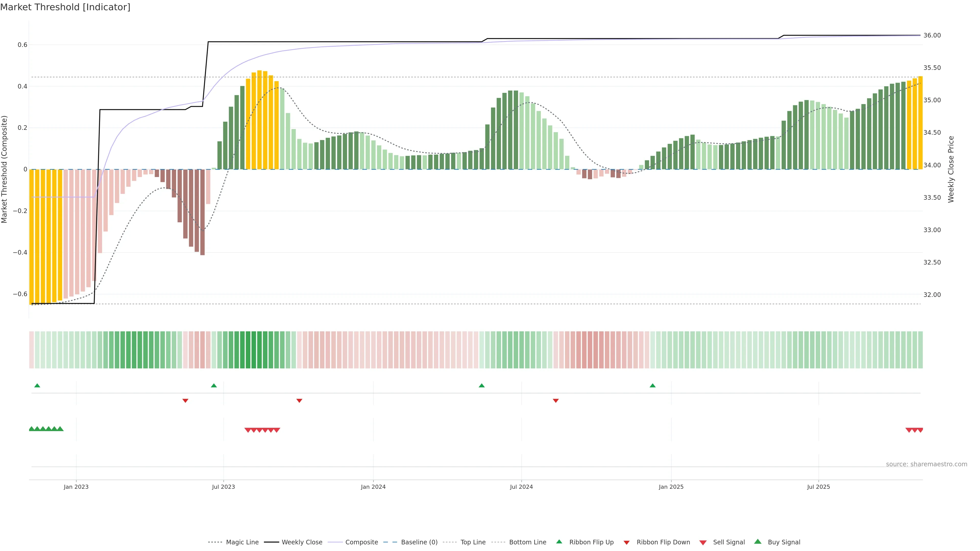The width and height of the screenshot is (980, 551).
Task: Click the Sell Signal legend label
Action: click(x=729, y=542)
